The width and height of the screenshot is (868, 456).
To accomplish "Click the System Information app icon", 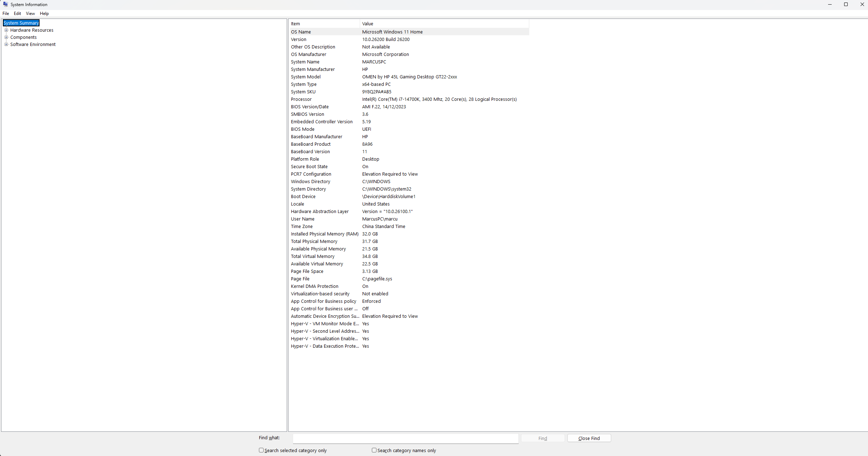I will coord(5,4).
